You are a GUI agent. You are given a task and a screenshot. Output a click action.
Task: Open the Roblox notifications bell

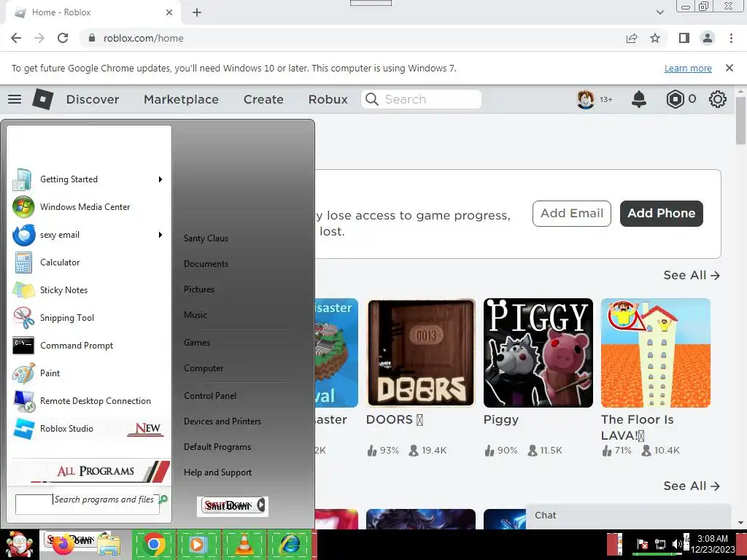pos(639,99)
